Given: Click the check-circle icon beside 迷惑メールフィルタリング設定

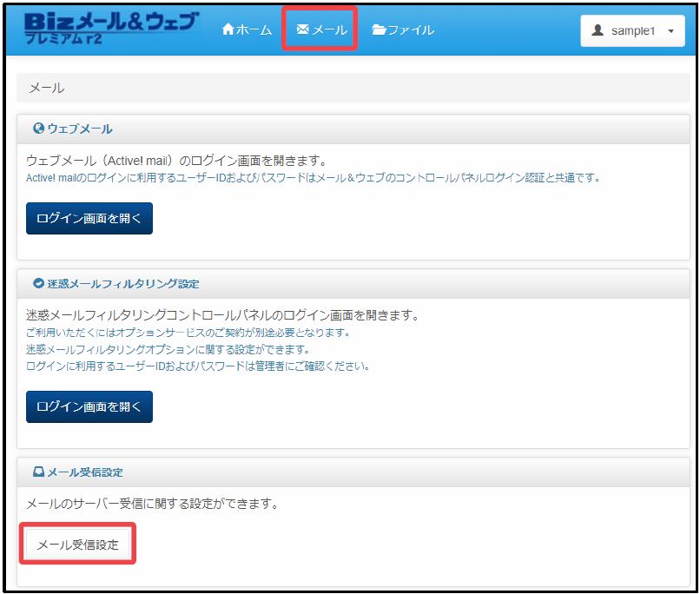Looking at the screenshot, I should [39, 283].
